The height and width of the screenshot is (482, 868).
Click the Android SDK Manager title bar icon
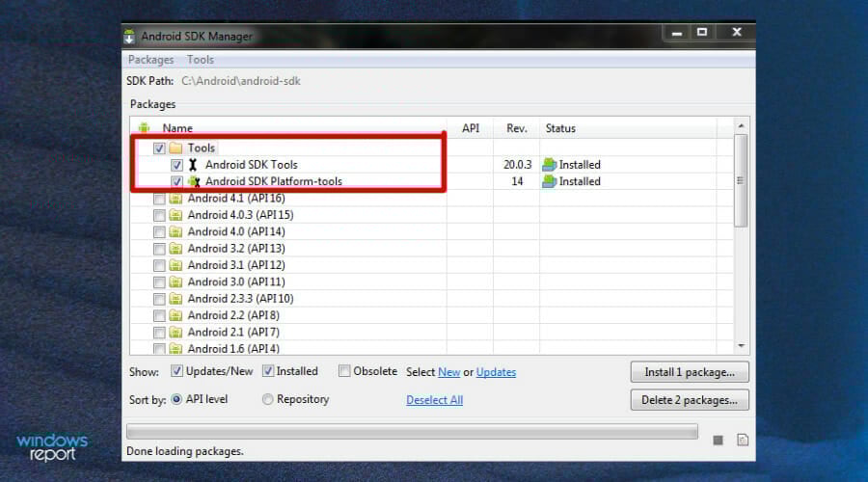(129, 37)
